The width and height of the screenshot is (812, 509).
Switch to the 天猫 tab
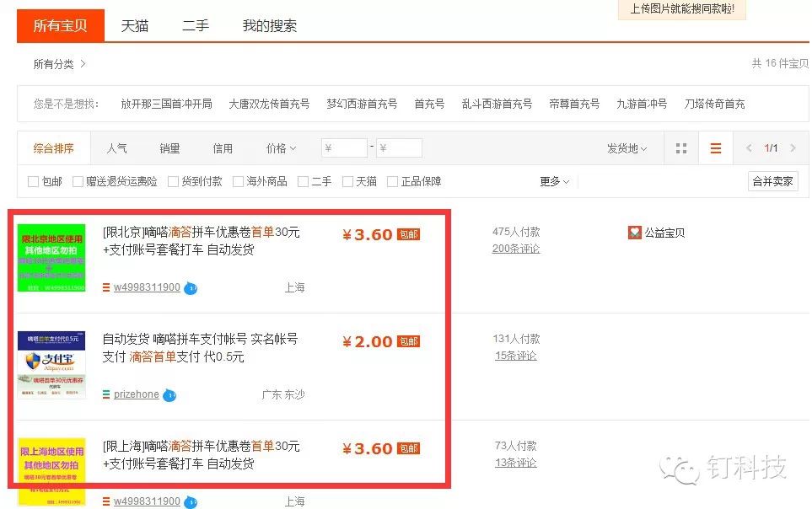pyautogui.click(x=135, y=26)
